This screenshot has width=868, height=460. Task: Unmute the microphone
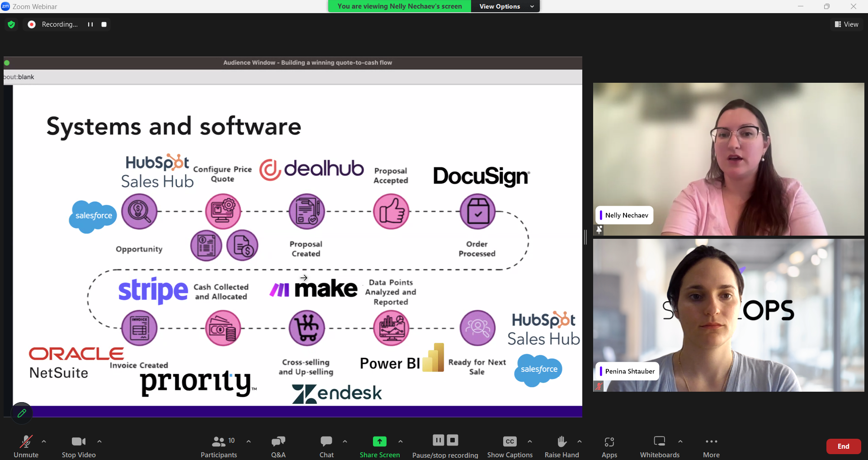26,446
